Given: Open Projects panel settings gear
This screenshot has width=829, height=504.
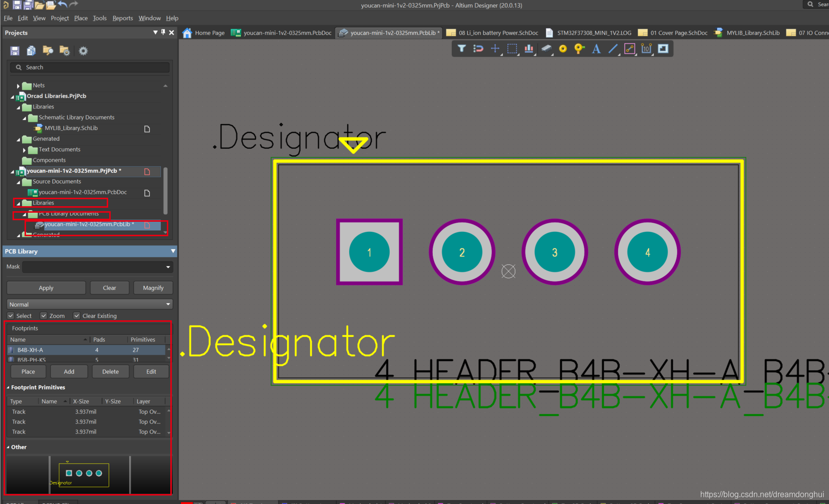Looking at the screenshot, I should click(x=83, y=51).
